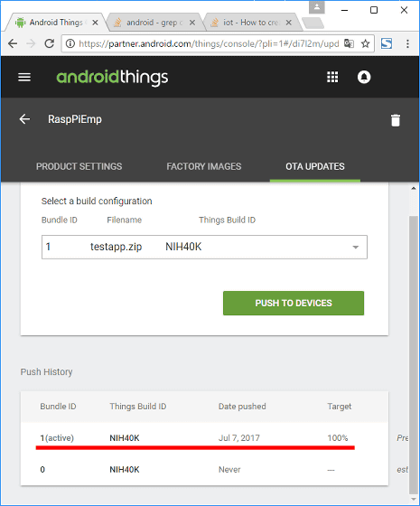
Task: Click the RaspPiEmp product title
Action: pyautogui.click(x=75, y=119)
